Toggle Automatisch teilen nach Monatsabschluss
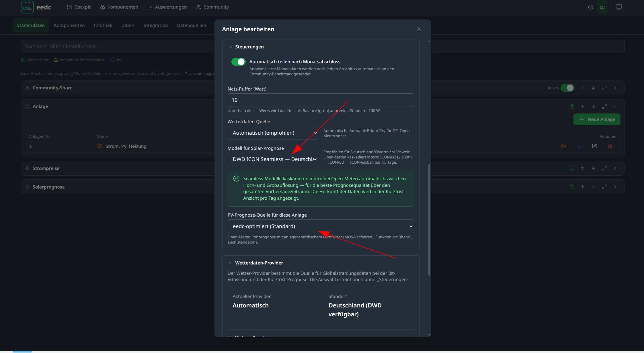644x353 pixels. point(238,62)
